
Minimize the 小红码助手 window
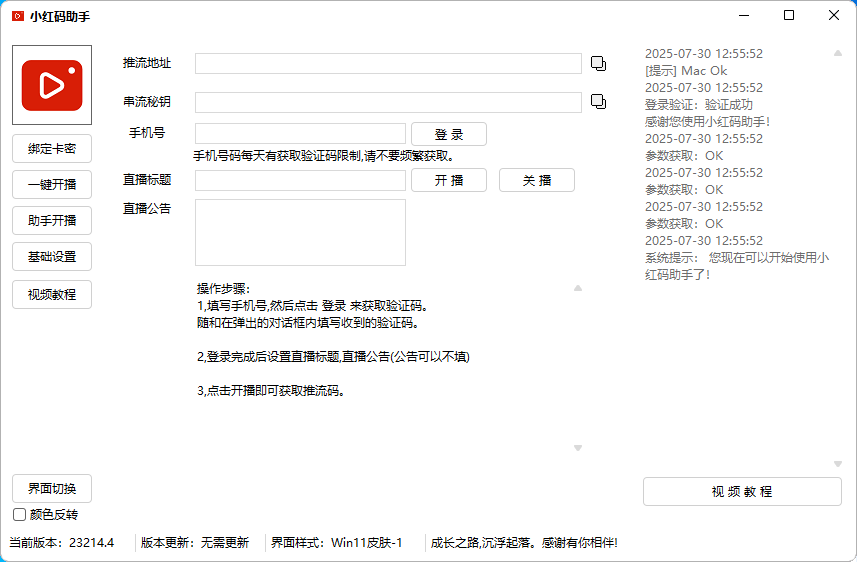click(744, 15)
